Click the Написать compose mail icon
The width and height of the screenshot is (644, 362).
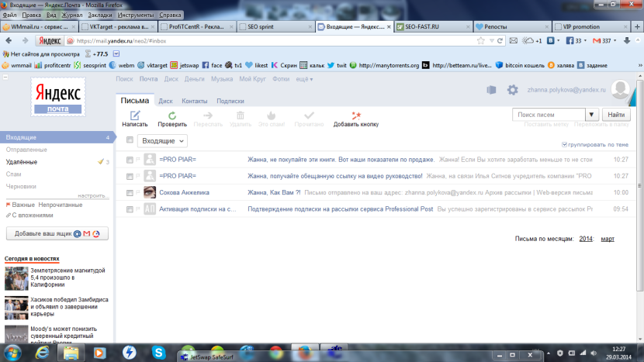pyautogui.click(x=134, y=116)
